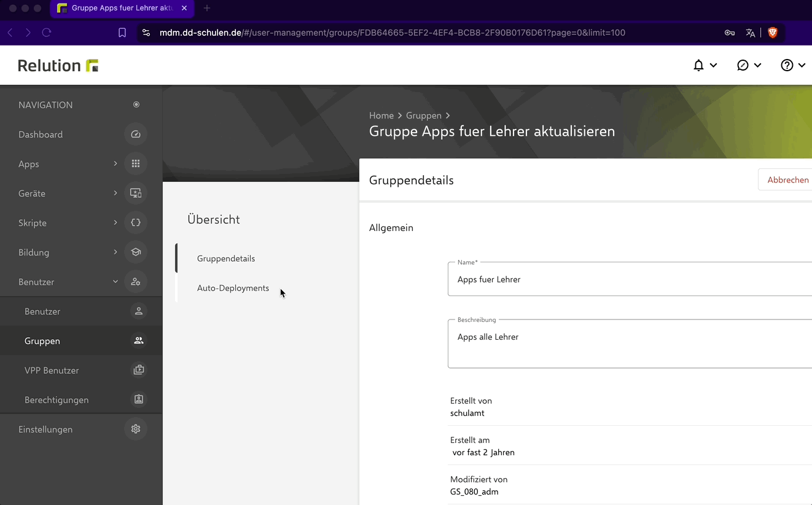Image resolution: width=812 pixels, height=505 pixels.
Task: Click the Name input field
Action: [630, 280]
